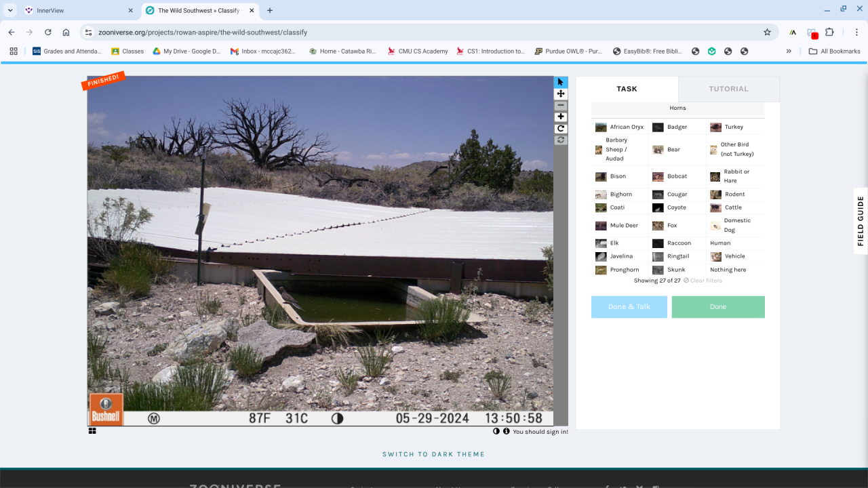Screen dimensions: 868x488
Task: Open the Chrome three-dot menu
Action: (856, 32)
